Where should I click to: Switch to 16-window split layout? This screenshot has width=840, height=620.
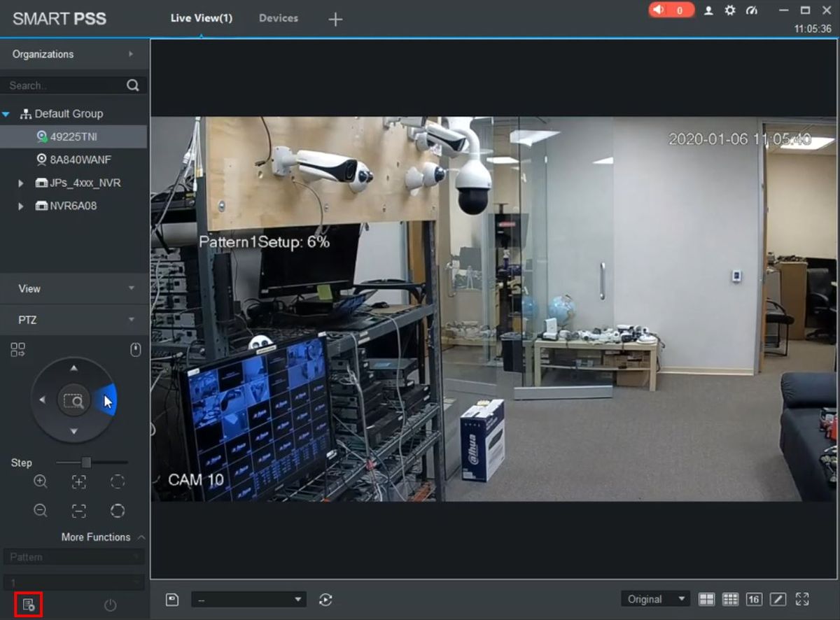[x=753, y=600]
